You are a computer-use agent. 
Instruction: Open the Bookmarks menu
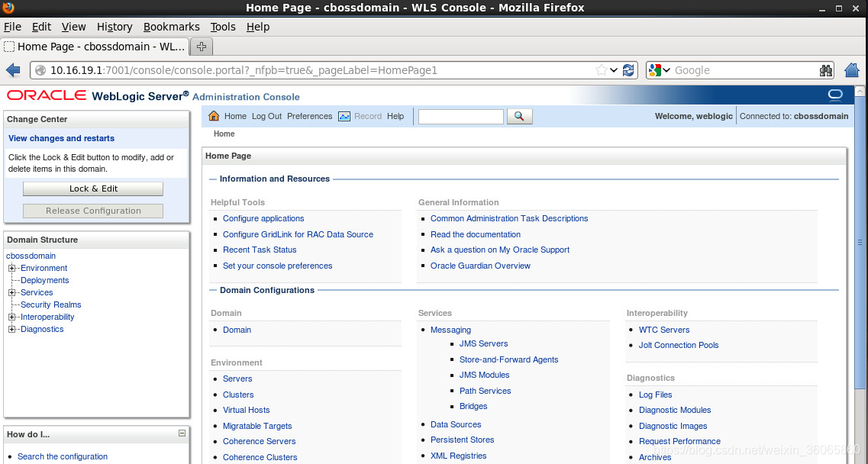tap(172, 27)
